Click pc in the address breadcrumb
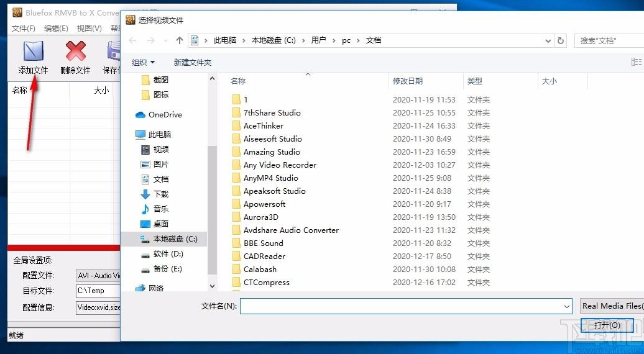Viewport: 644px width, 354px height. click(x=346, y=40)
